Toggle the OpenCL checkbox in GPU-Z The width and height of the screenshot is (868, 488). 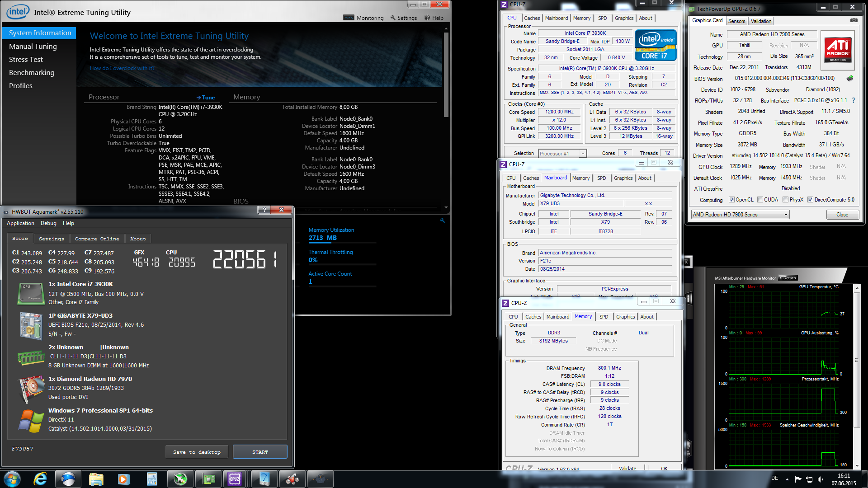(x=731, y=200)
